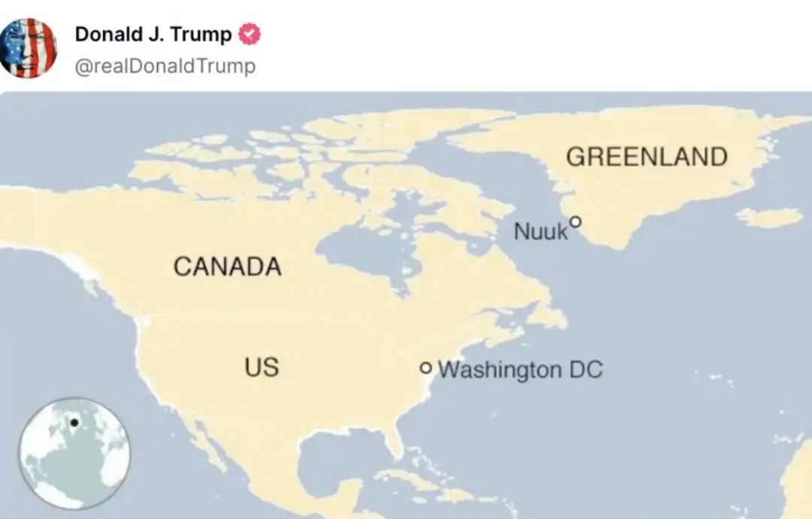Click the Donald J. Trump profile avatar
Image resolution: width=812 pixels, height=519 pixels.
click(x=29, y=47)
